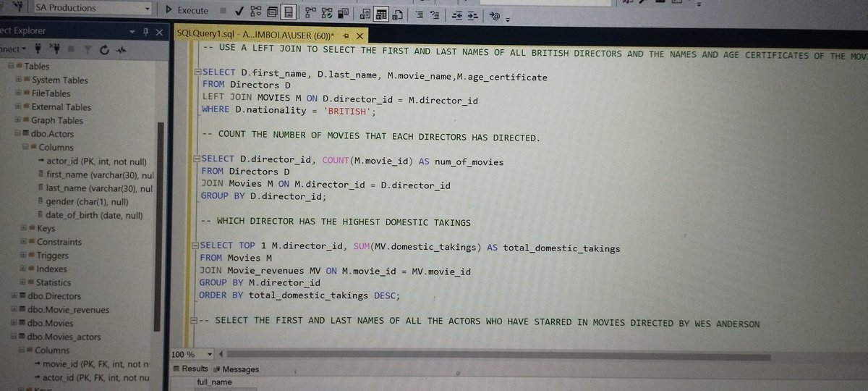Open Activity Monitor from Object Explorer toolbar
This screenshot has width=868, height=391.
tap(121, 51)
